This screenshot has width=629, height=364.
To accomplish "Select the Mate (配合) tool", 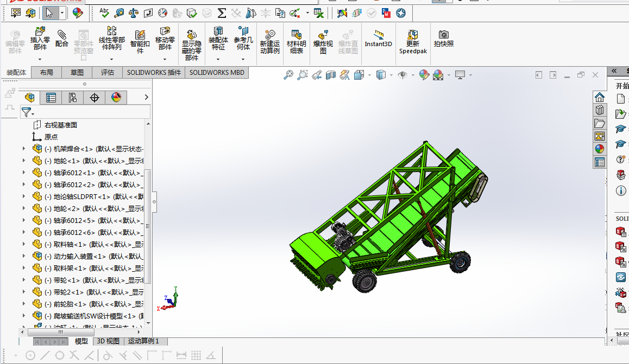I will (61, 39).
